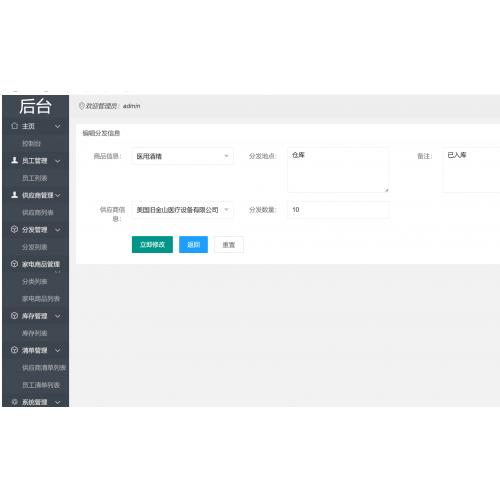The width and height of the screenshot is (500, 500).
Task: Click the green 立即修改 button
Action: point(152,245)
